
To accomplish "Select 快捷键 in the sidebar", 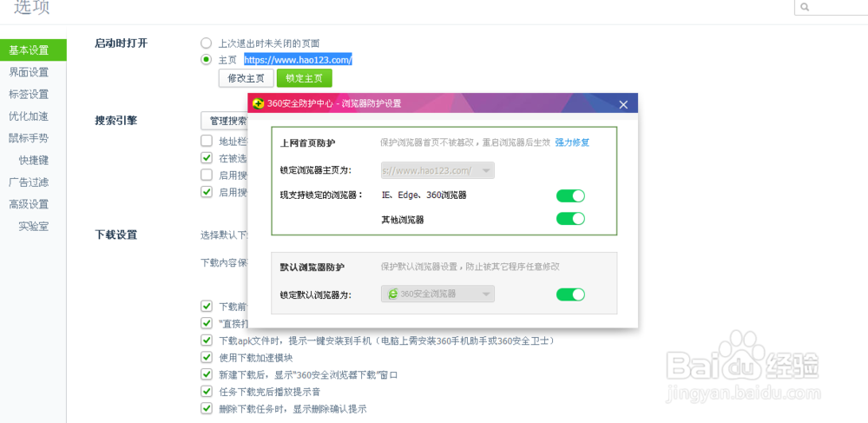I will point(34,160).
